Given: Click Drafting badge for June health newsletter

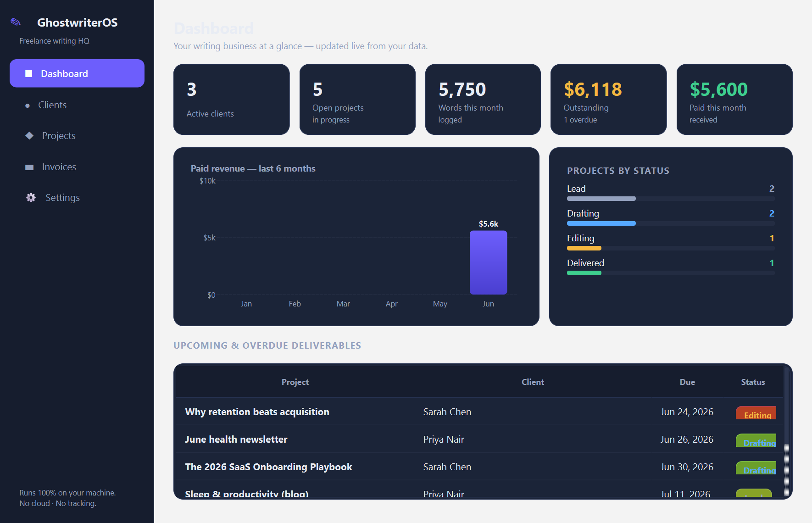Looking at the screenshot, I should click(756, 440).
